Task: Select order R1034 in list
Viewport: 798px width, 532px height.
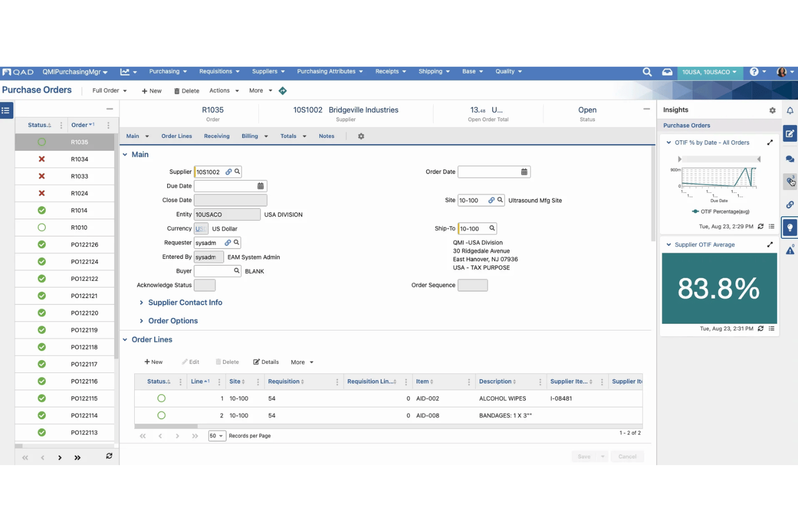Action: point(65,159)
